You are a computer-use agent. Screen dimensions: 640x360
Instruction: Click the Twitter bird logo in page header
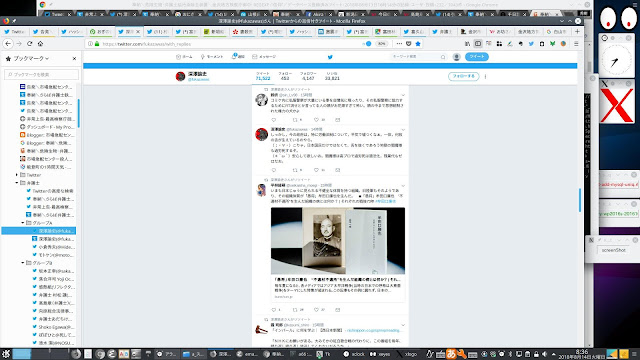[330, 57]
